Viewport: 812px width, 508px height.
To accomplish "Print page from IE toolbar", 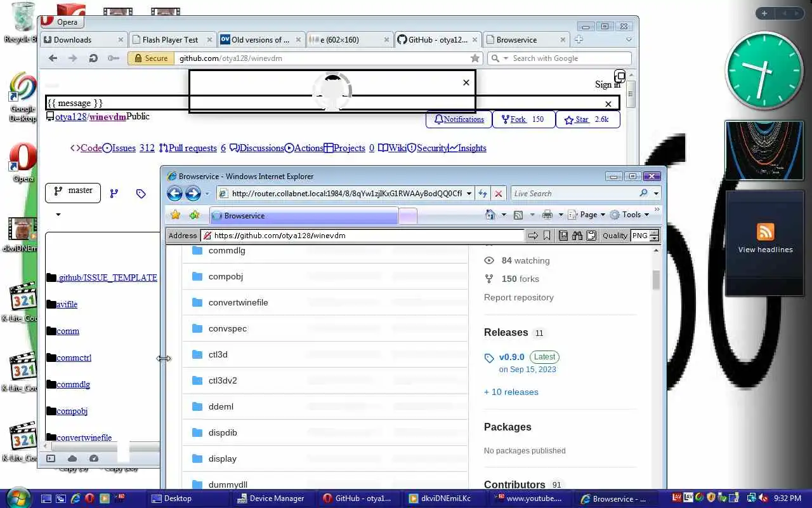I will tap(547, 215).
